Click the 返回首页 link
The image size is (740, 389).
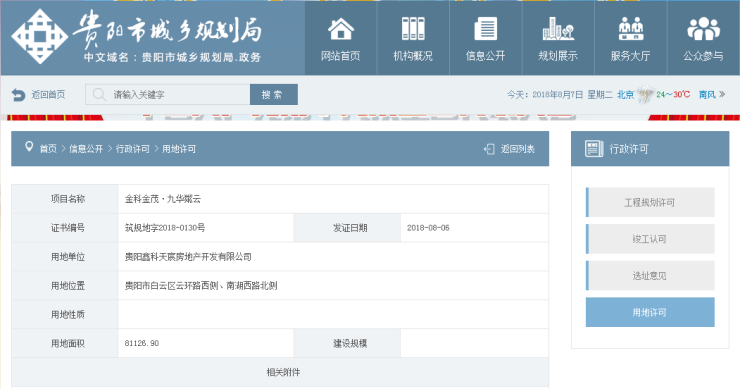[48, 95]
